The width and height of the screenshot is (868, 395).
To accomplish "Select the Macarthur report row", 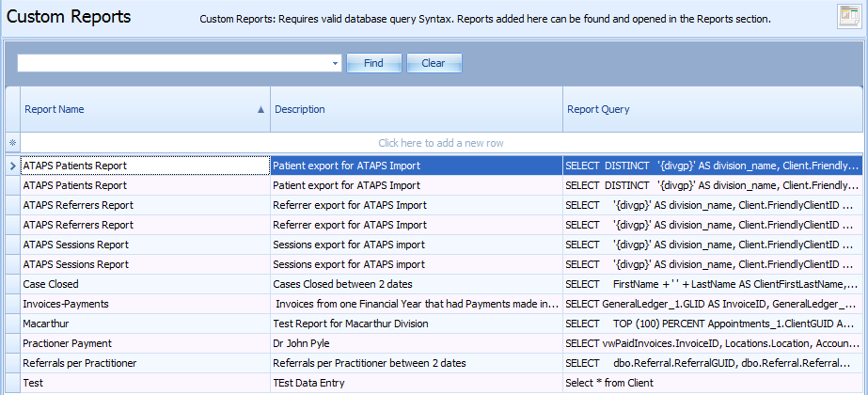I will coord(434,324).
